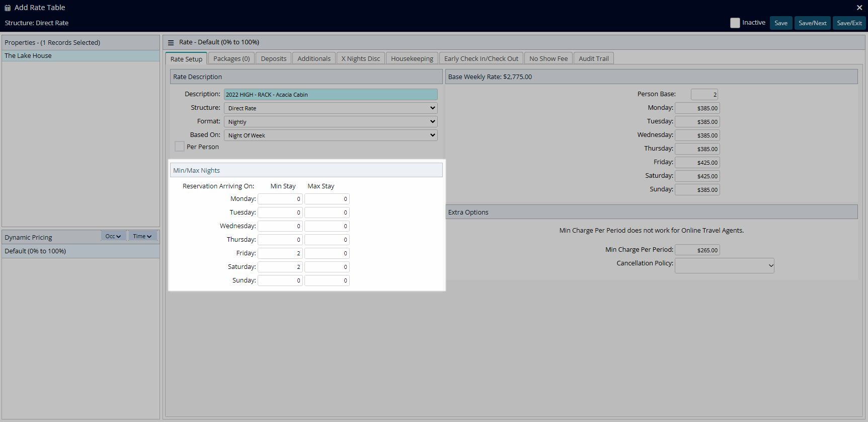The image size is (868, 422).
Task: Click the Save/Next button
Action: [813, 23]
